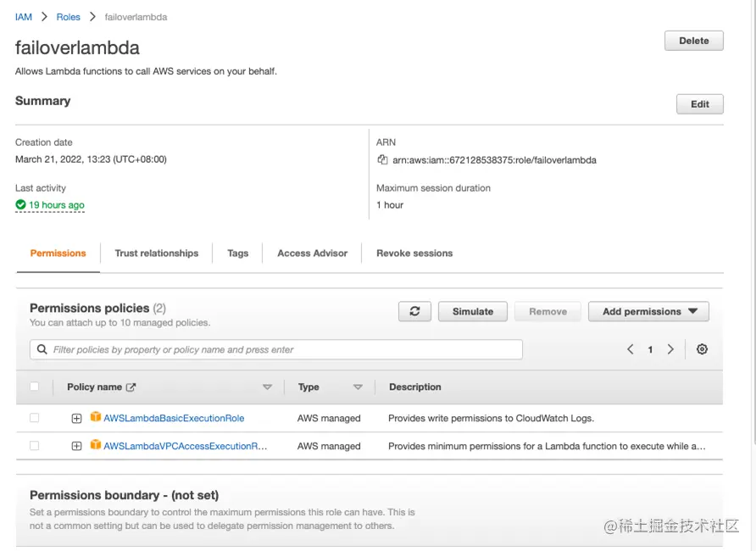Click the Delete role button

click(x=694, y=41)
